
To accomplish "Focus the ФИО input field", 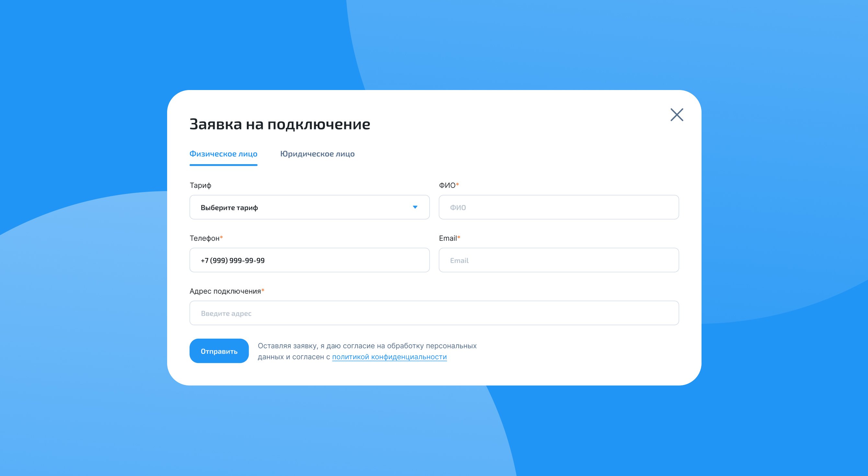I will [x=558, y=207].
